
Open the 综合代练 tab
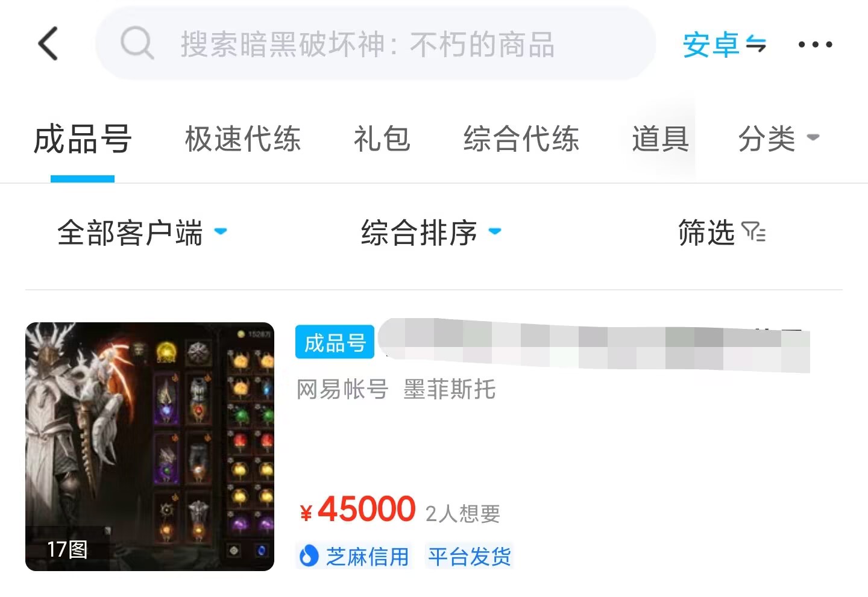point(521,139)
